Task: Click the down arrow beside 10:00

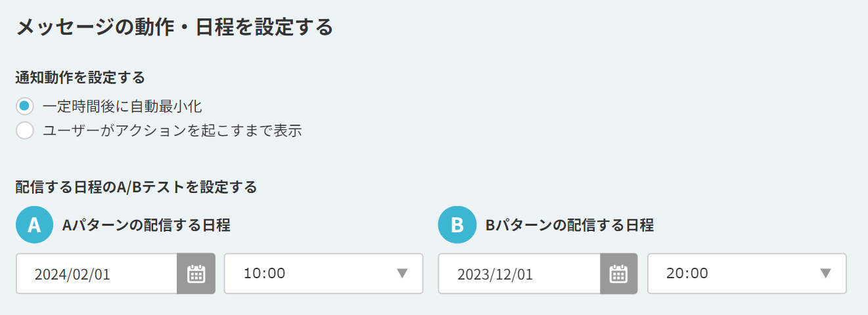Action: [x=403, y=274]
